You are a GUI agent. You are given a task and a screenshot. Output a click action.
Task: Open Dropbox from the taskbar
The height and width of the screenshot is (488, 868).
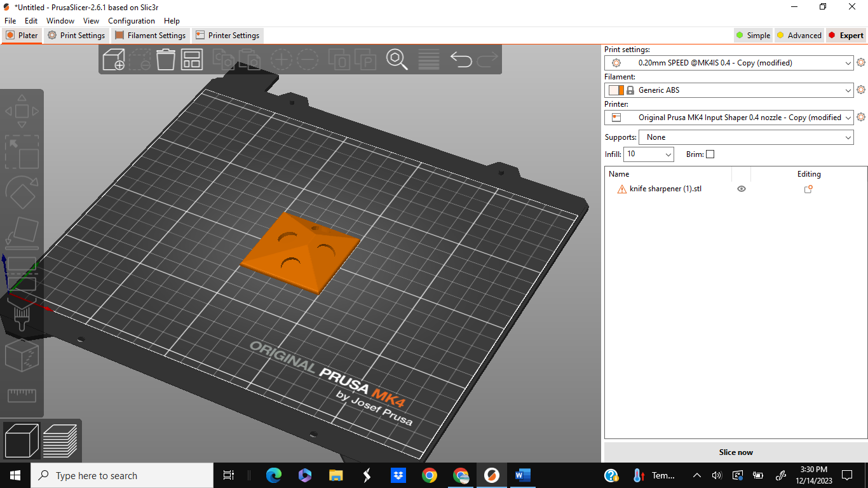398,475
